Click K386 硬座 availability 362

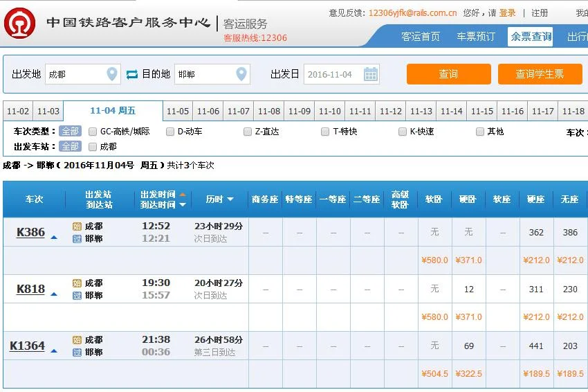coord(536,233)
